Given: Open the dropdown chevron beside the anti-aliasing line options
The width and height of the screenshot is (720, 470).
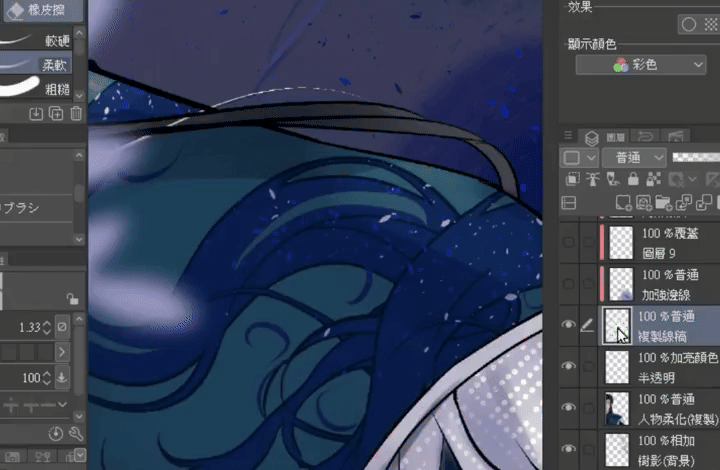Looking at the screenshot, I should tap(63, 404).
